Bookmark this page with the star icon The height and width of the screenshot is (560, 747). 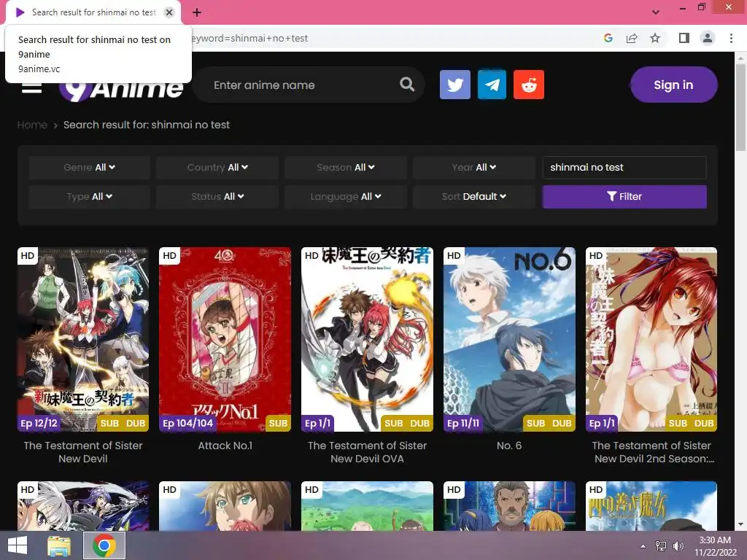point(655,38)
